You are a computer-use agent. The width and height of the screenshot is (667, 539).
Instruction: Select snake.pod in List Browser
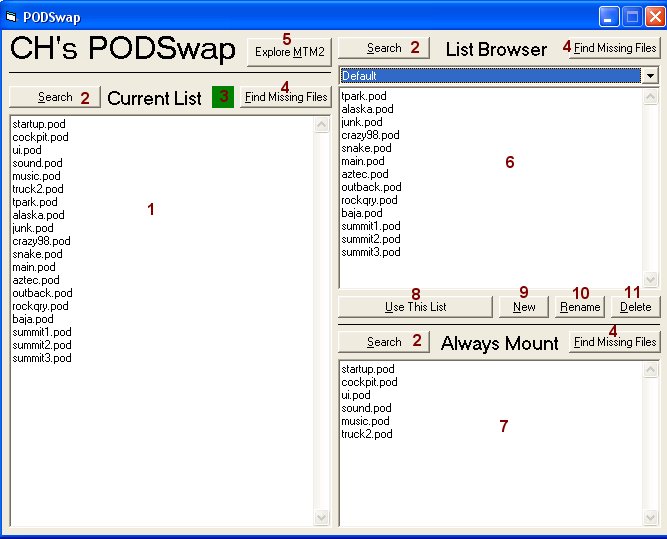366,148
